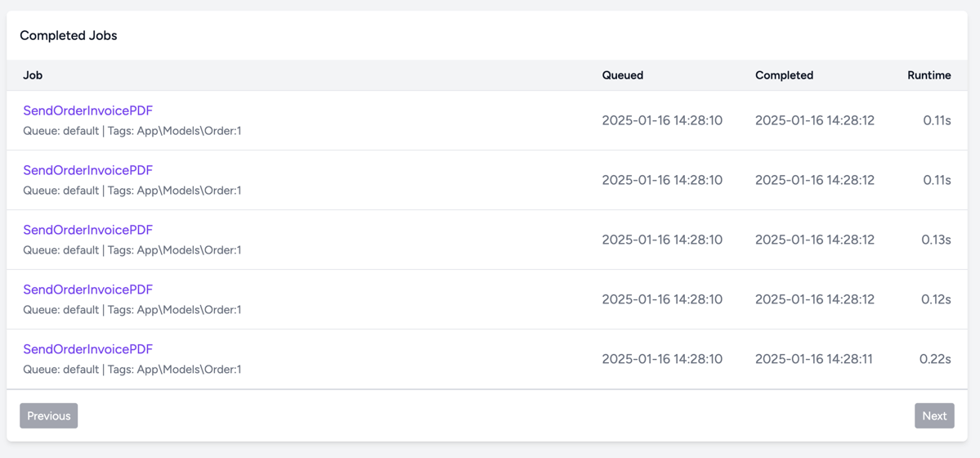Click the Completed Jobs panel title
Image resolution: width=980 pixels, height=458 pixels.
pyautogui.click(x=69, y=36)
